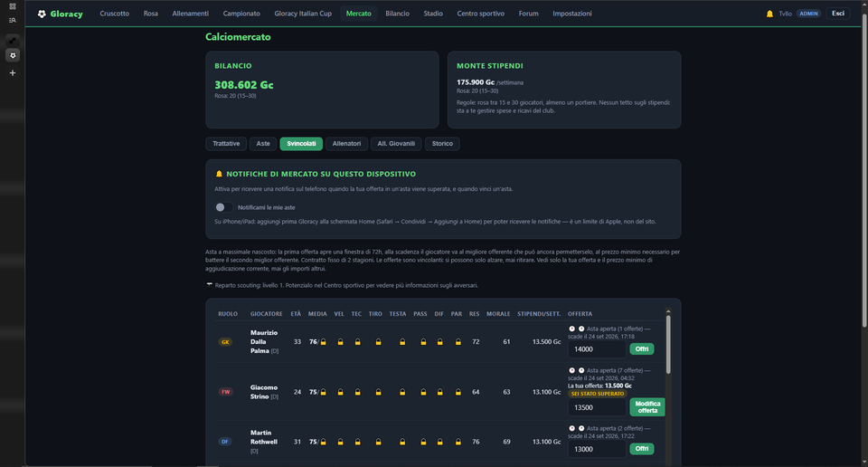Click the TIRO lock in Martin Rothwell row
The image size is (868, 467).
point(378,442)
